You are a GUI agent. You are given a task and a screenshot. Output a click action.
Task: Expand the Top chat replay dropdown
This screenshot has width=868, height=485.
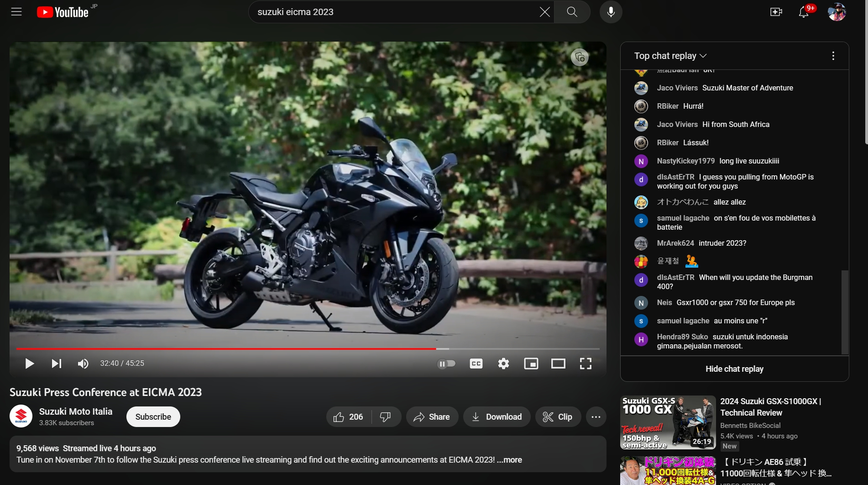click(x=670, y=56)
